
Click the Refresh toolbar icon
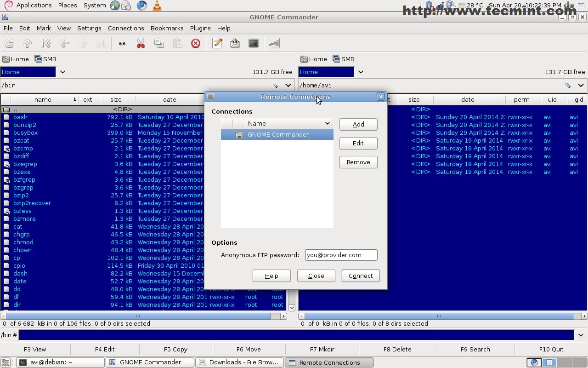click(x=9, y=43)
